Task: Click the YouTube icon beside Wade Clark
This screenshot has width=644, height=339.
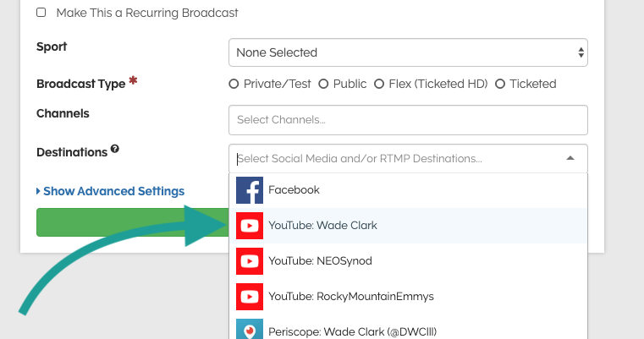Action: pos(249,226)
